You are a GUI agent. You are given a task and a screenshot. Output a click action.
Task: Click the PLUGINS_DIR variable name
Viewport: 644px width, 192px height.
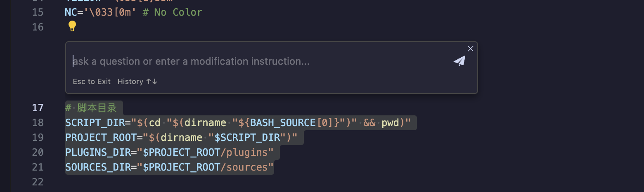(x=98, y=152)
